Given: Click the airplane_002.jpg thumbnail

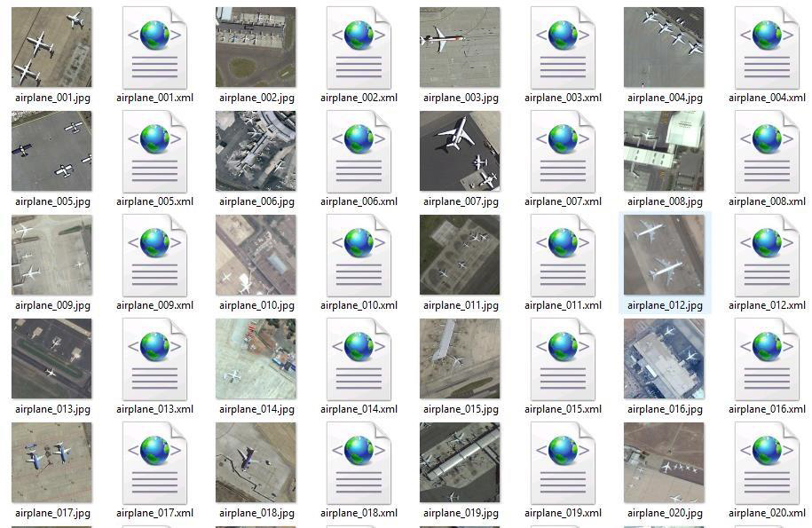Looking at the screenshot, I should (256, 47).
